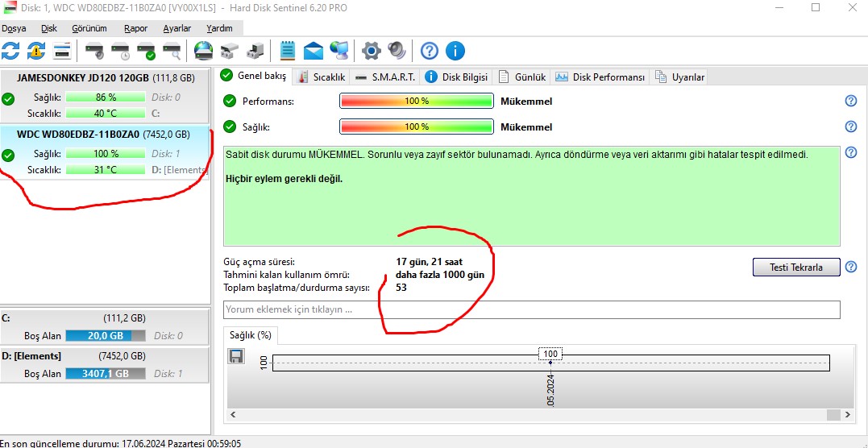Click the start/stop count value 53

(x=401, y=288)
